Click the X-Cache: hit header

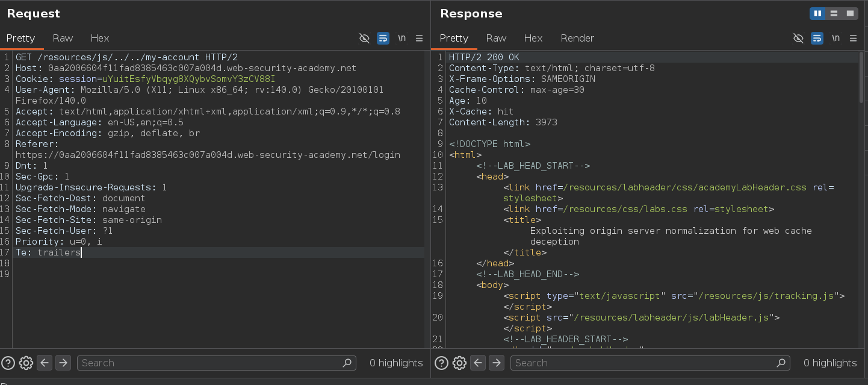(482, 111)
